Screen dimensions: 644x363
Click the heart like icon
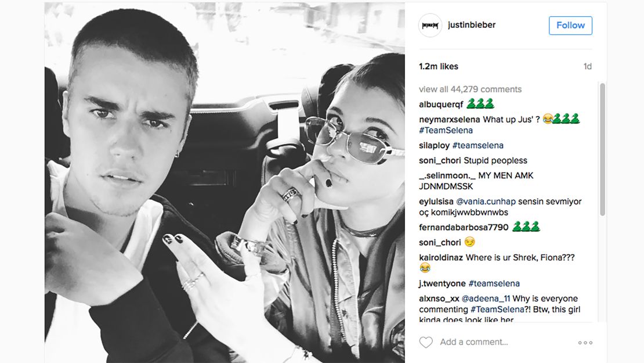click(426, 342)
